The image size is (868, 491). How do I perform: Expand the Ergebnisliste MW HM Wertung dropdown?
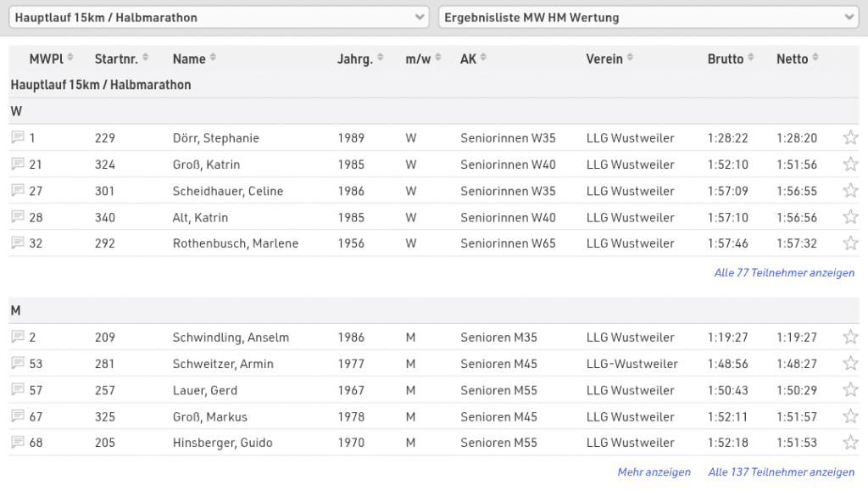648,18
